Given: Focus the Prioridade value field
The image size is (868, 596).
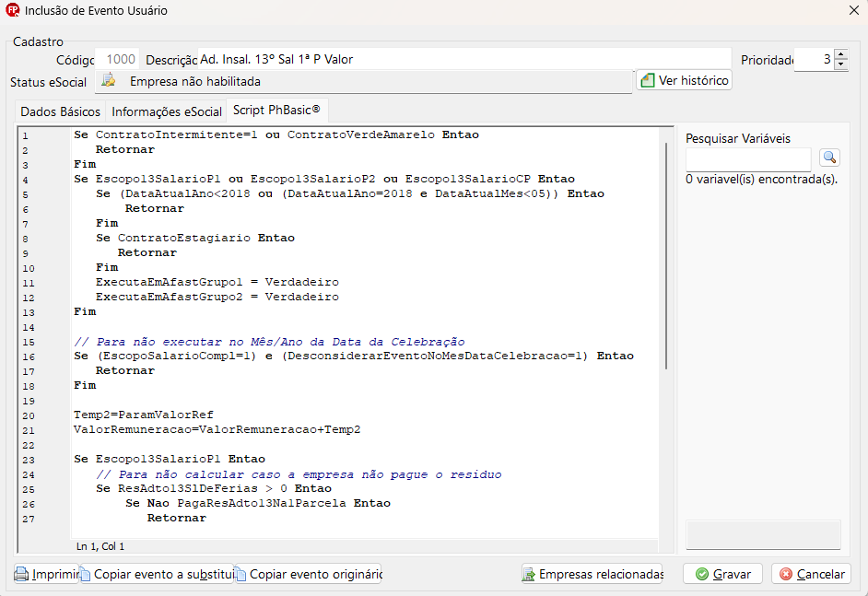Looking at the screenshot, I should click(814, 59).
